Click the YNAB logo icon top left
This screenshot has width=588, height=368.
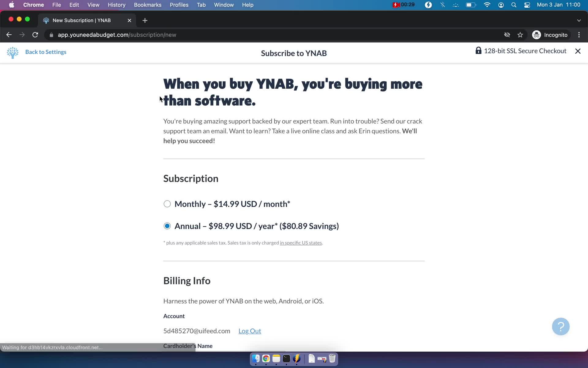click(x=12, y=52)
